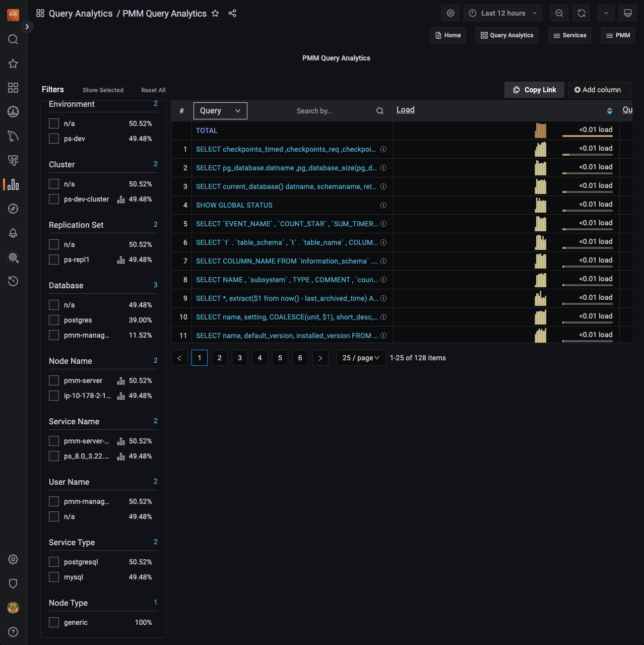Click Query Analytics breadcrumb title
The height and width of the screenshot is (645, 644).
point(81,14)
